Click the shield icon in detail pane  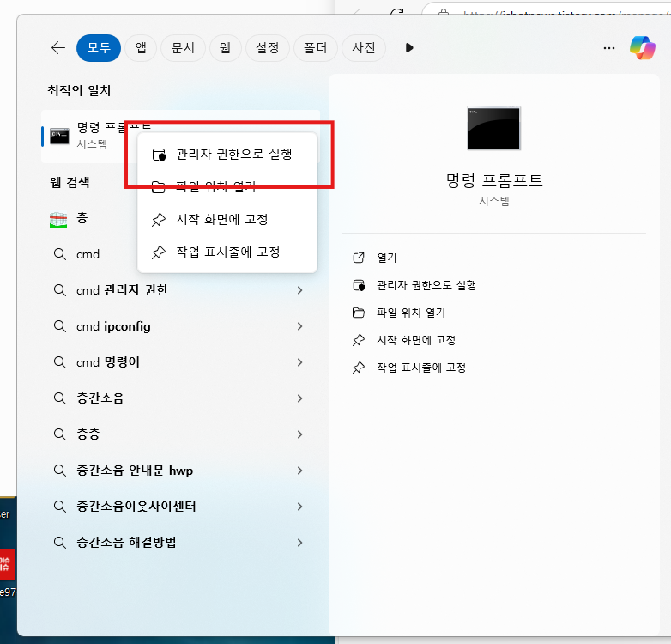click(359, 285)
